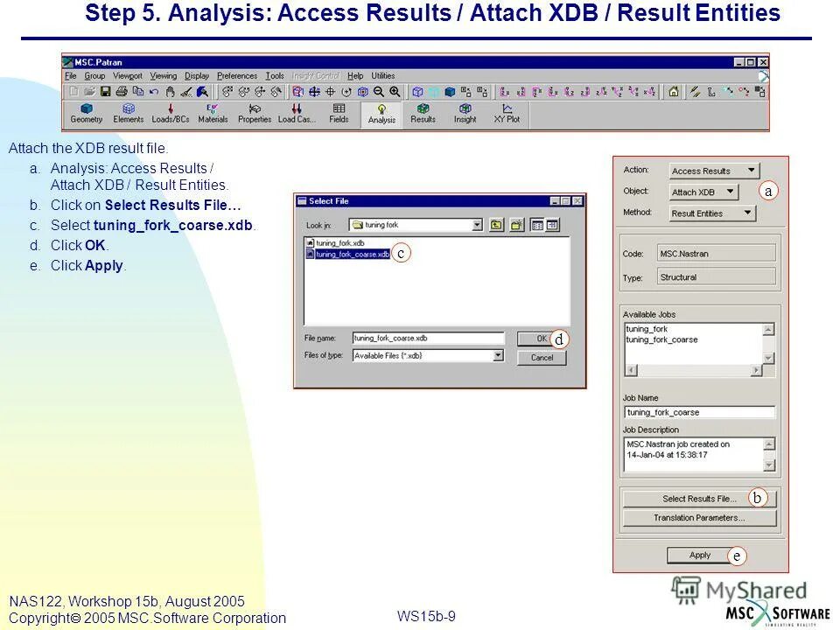The height and width of the screenshot is (630, 840).
Task: Open the Tools menu
Action: pyautogui.click(x=274, y=75)
